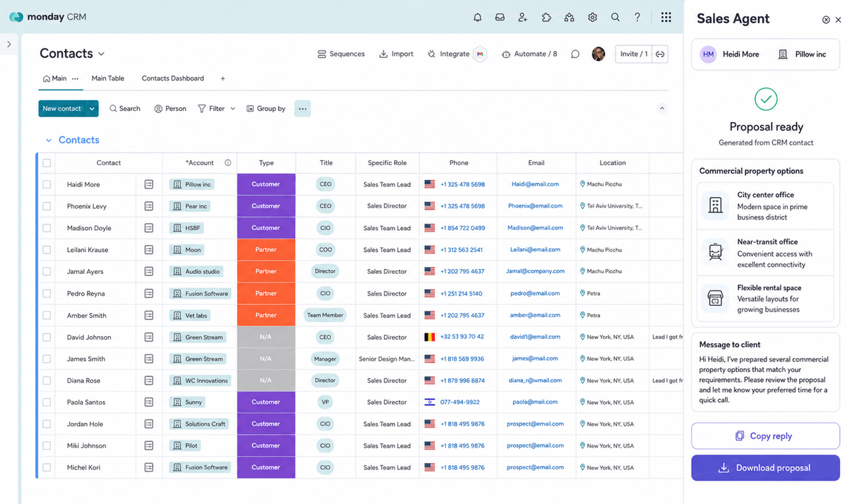
Task: Open Group by options
Action: 266,109
